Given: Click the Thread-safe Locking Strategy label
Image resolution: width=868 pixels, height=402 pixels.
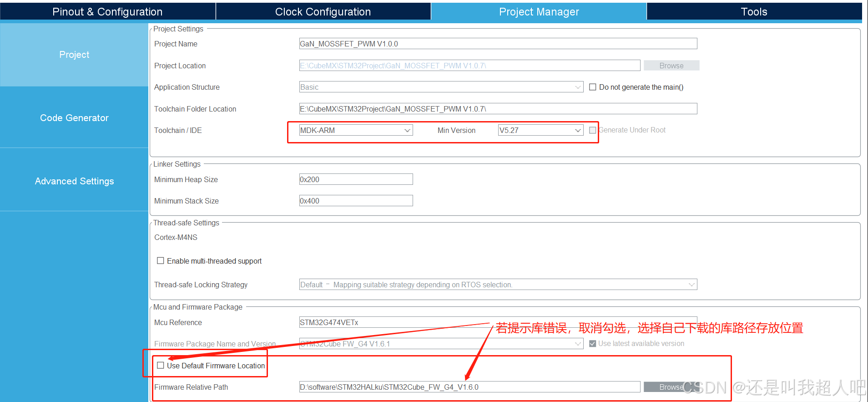Looking at the screenshot, I should (x=201, y=285).
